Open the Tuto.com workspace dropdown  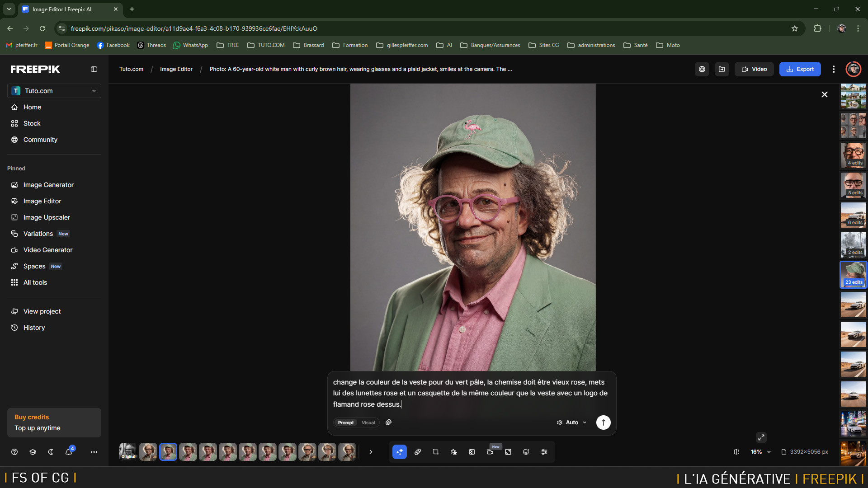click(x=54, y=91)
